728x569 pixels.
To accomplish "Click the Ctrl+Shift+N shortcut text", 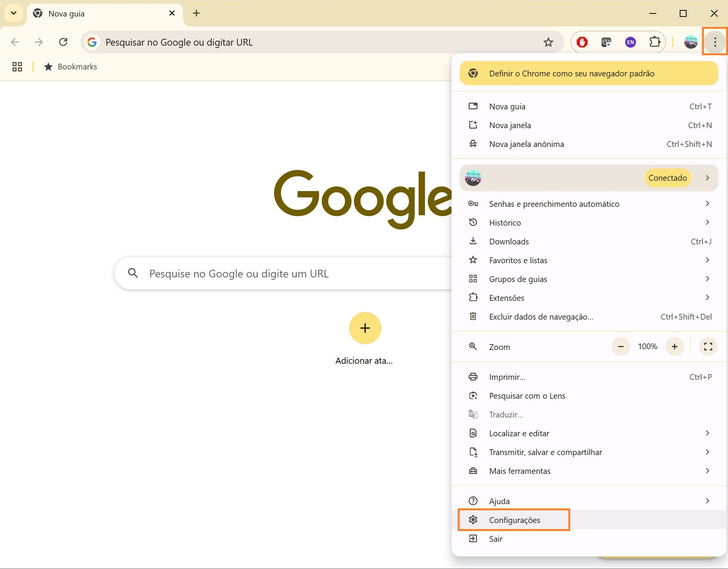I will click(689, 144).
